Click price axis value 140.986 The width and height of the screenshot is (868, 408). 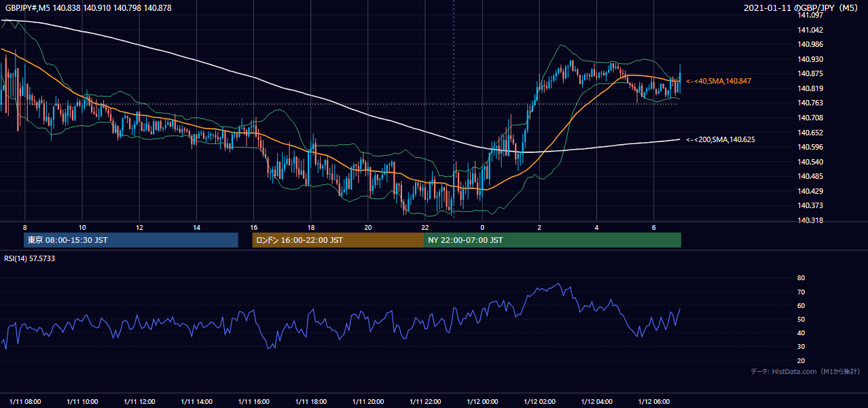point(810,44)
